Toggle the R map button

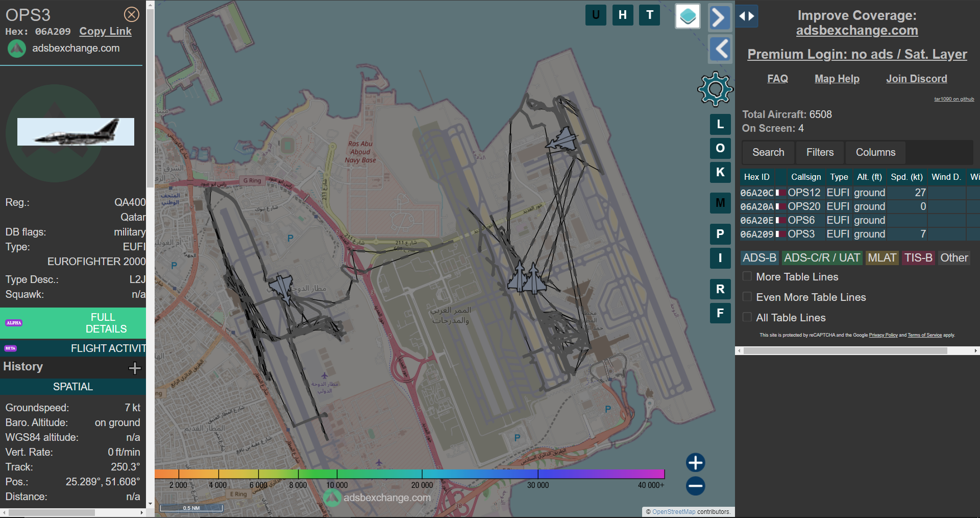pos(720,289)
